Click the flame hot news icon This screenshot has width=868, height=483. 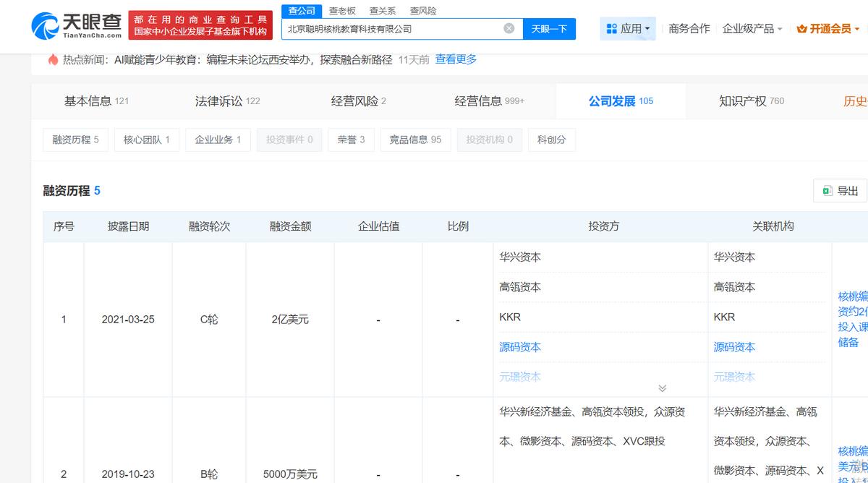(x=53, y=60)
